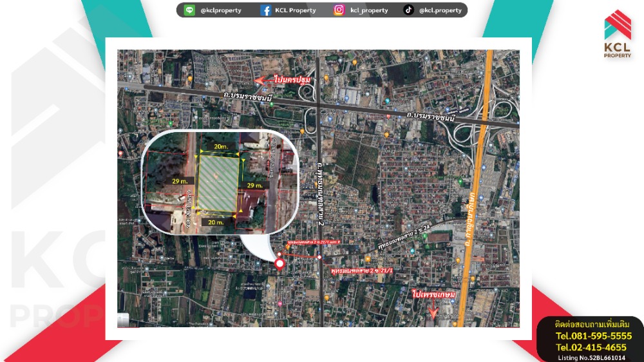Click the right-side 29 m. dimension label
The image size is (644, 362).
255,185
